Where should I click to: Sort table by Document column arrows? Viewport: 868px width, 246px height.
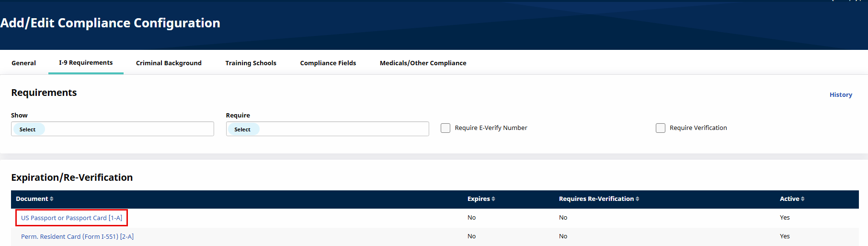click(x=52, y=199)
